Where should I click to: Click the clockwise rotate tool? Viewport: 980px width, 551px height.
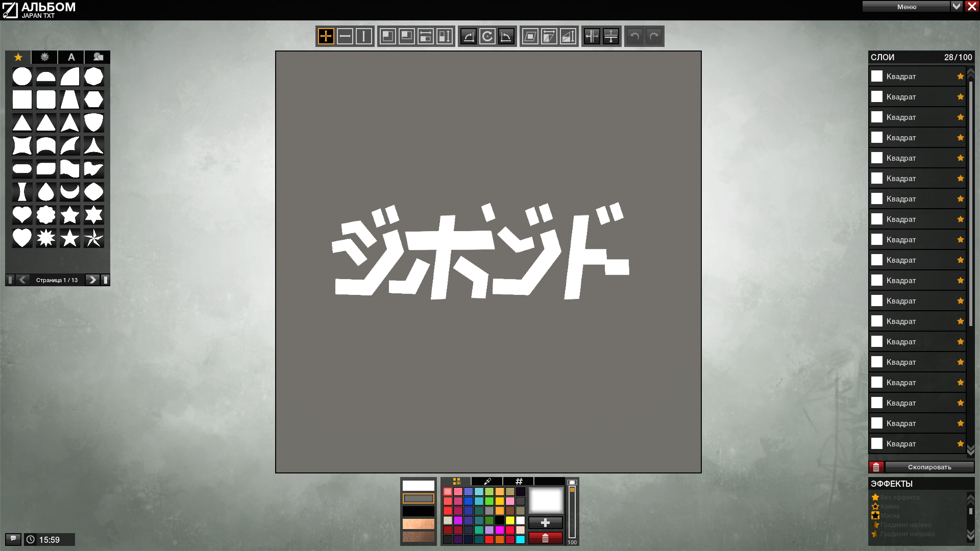pos(487,36)
